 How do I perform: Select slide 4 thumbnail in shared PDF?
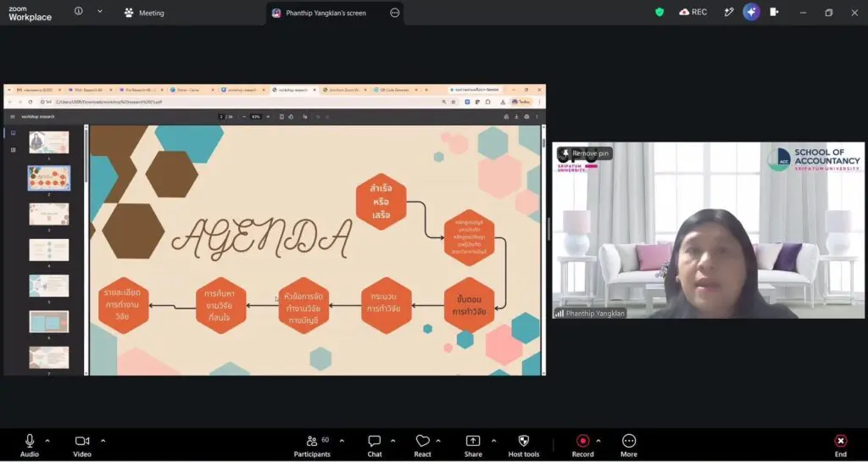click(48, 250)
